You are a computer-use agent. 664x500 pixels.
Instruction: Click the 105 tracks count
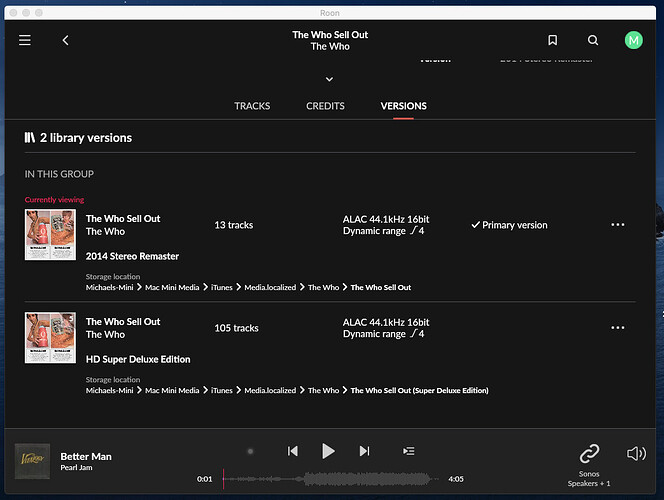[236, 328]
